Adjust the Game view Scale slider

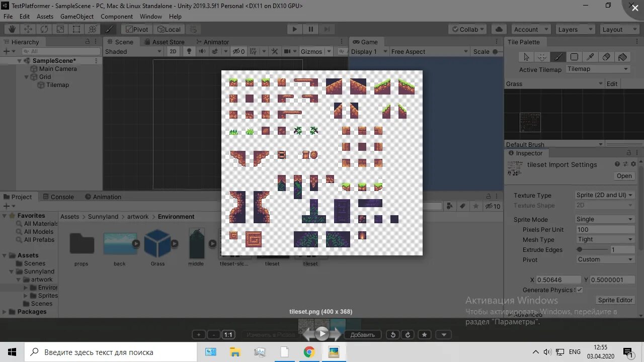497,51
